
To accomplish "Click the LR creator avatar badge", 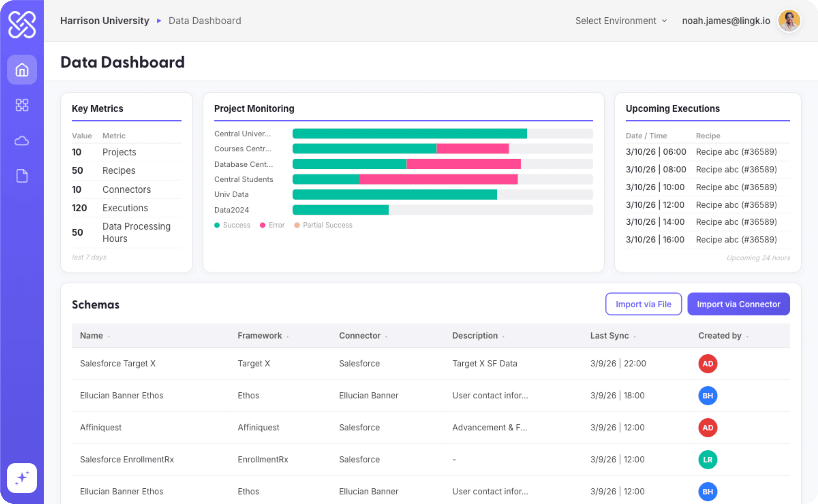I will (707, 459).
